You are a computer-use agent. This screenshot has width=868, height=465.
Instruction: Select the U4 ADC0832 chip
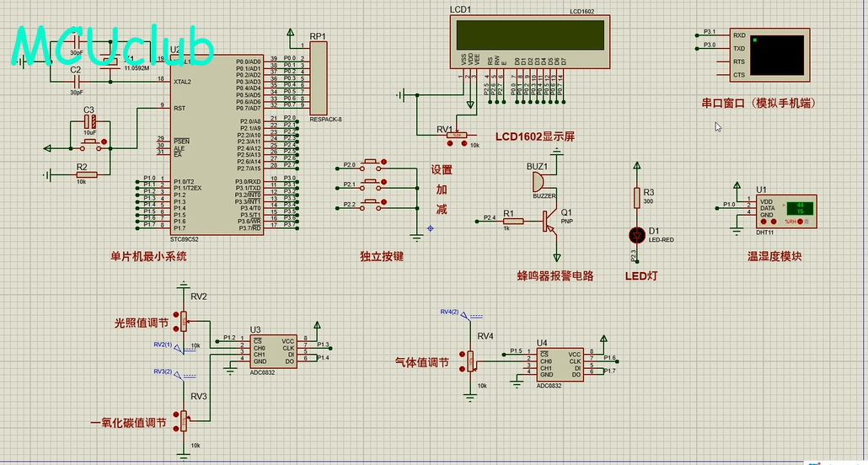click(x=560, y=363)
